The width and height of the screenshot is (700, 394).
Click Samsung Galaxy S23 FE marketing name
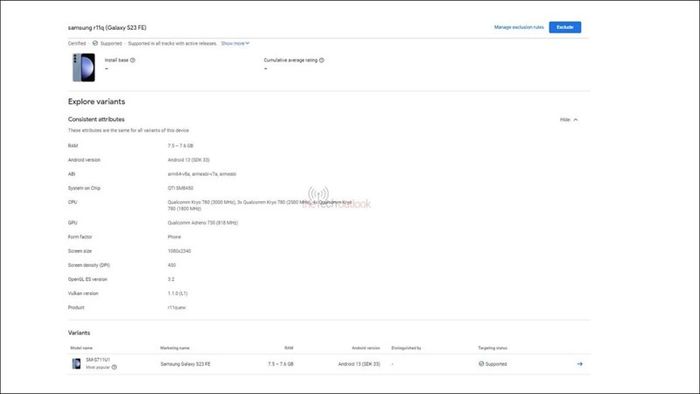(x=185, y=364)
